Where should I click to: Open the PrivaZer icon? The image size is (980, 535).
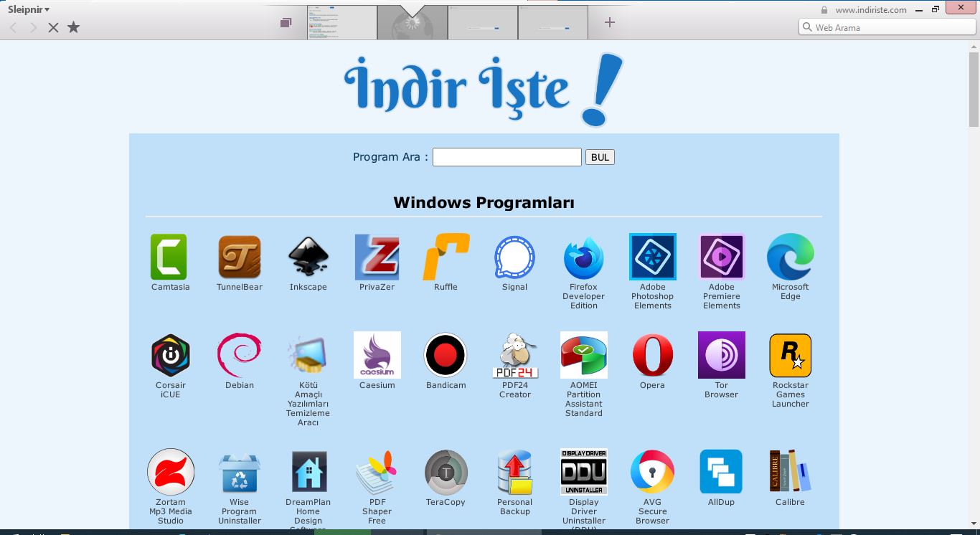click(x=377, y=257)
